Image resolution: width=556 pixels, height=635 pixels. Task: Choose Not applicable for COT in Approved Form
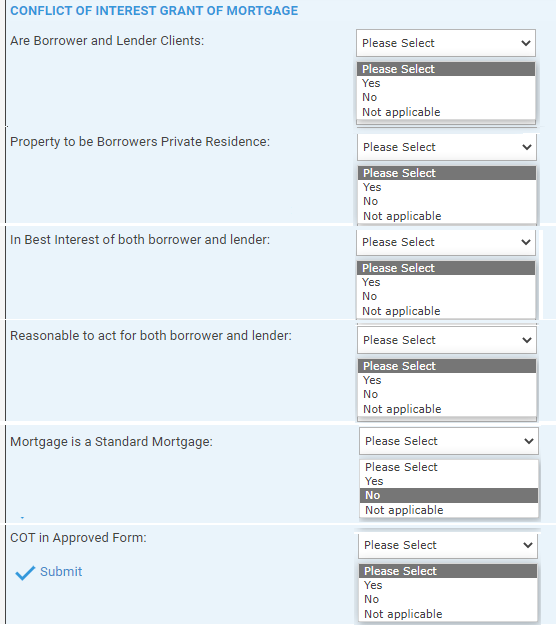448,614
